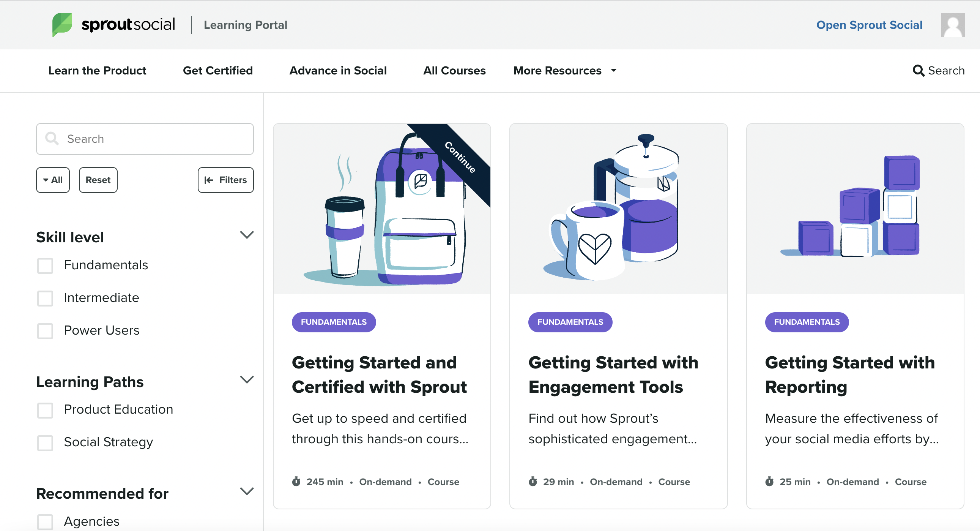The height and width of the screenshot is (531, 980).
Task: Enable the Power Users checkbox
Action: [45, 331]
